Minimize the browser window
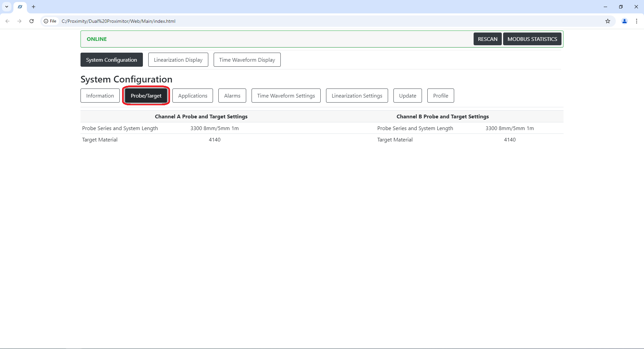Image resolution: width=644 pixels, height=349 pixels. click(605, 7)
